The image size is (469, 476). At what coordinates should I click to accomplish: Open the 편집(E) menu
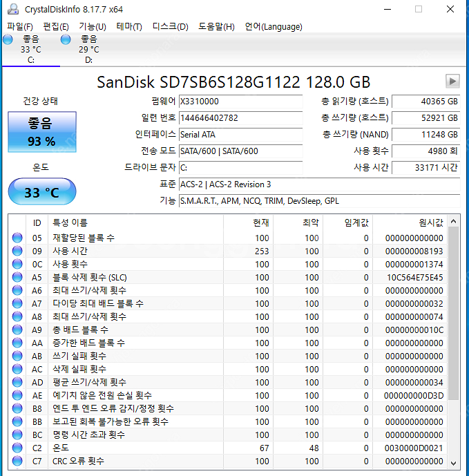[56, 27]
